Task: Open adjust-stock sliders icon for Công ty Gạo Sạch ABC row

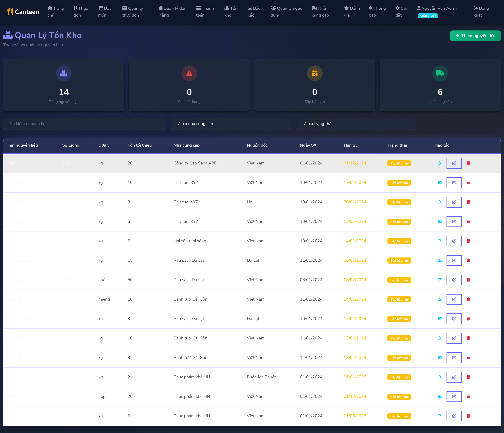Action: click(440, 163)
